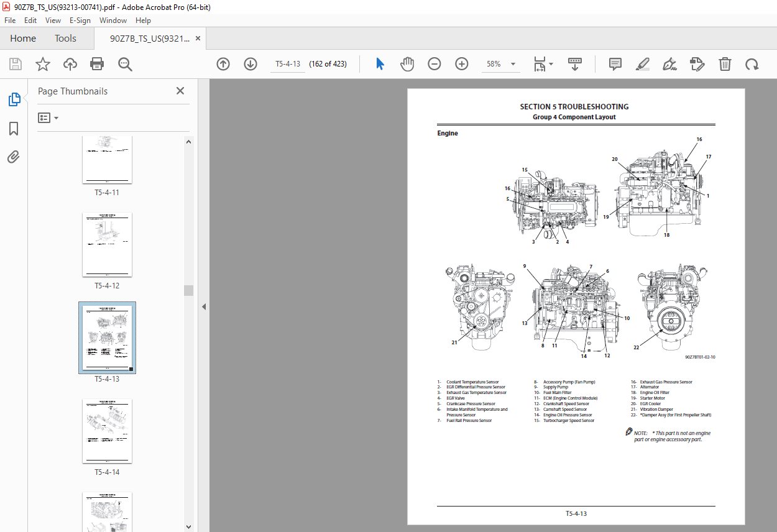The width and height of the screenshot is (777, 532).
Task: Go to previous page arrow
Action: 223,64
